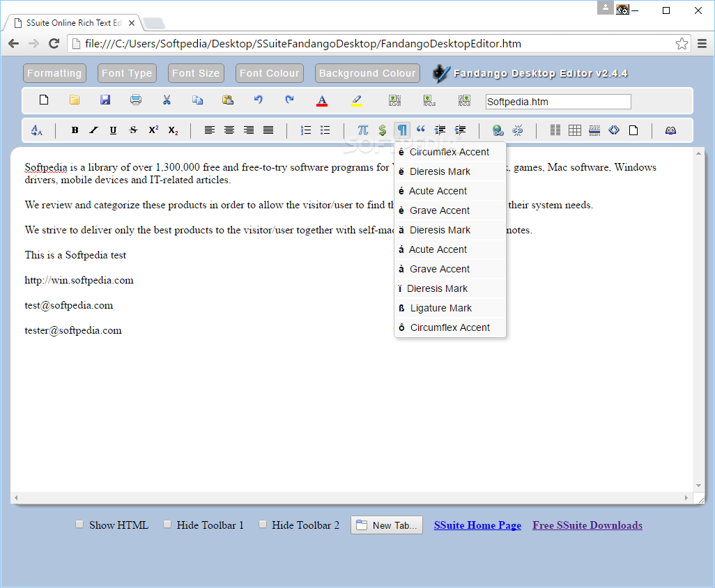
Task: Insert text columns
Action: tap(555, 130)
